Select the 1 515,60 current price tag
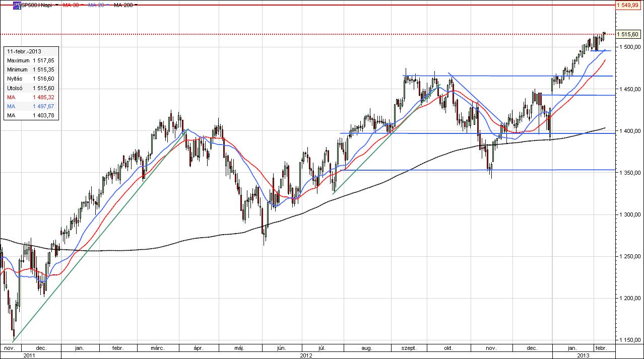 629,34
